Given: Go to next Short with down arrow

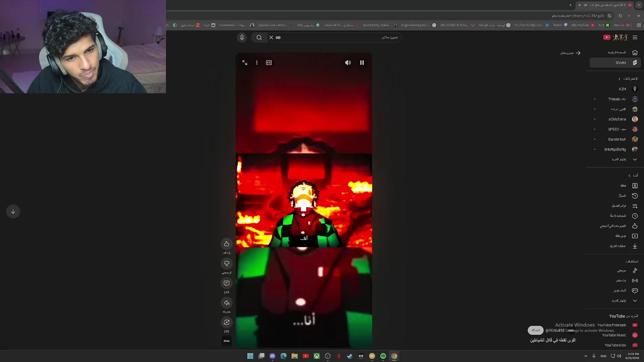Looking at the screenshot, I should pyautogui.click(x=13, y=211).
